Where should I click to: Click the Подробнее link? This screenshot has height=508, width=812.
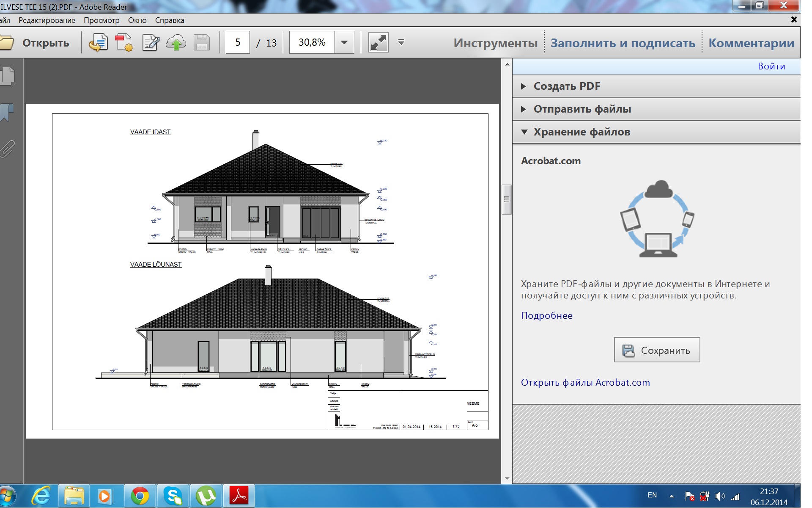(546, 316)
